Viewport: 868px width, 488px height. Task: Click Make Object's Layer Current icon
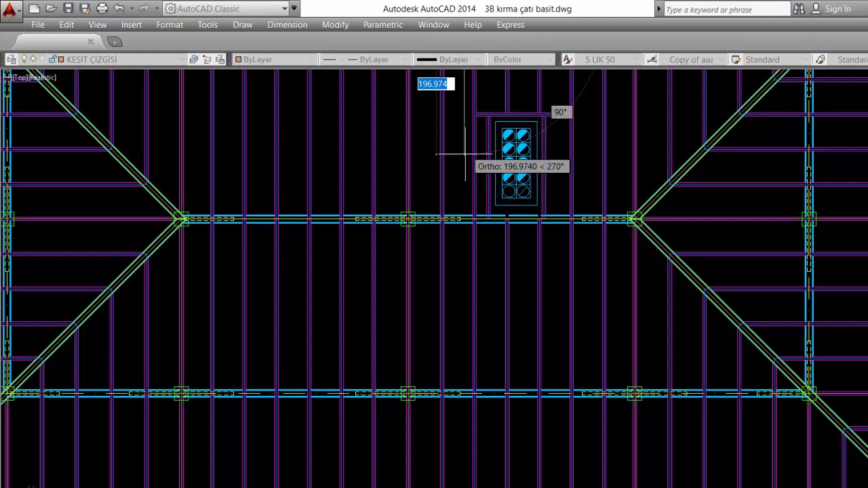(x=194, y=60)
